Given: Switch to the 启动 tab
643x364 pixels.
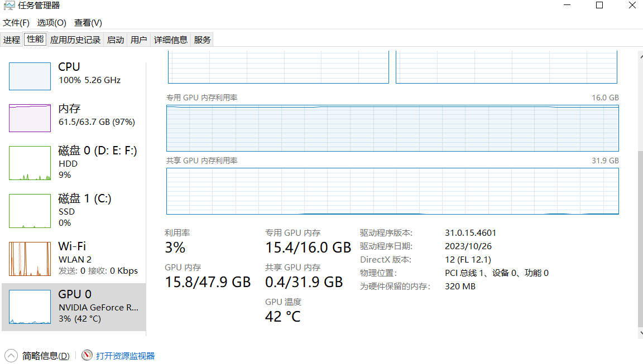Looking at the screenshot, I should click(x=116, y=40).
